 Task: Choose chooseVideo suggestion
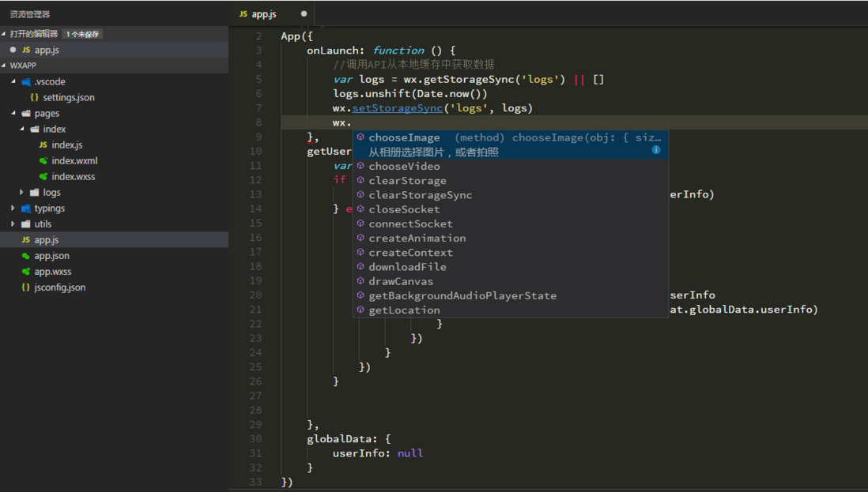pos(511,167)
